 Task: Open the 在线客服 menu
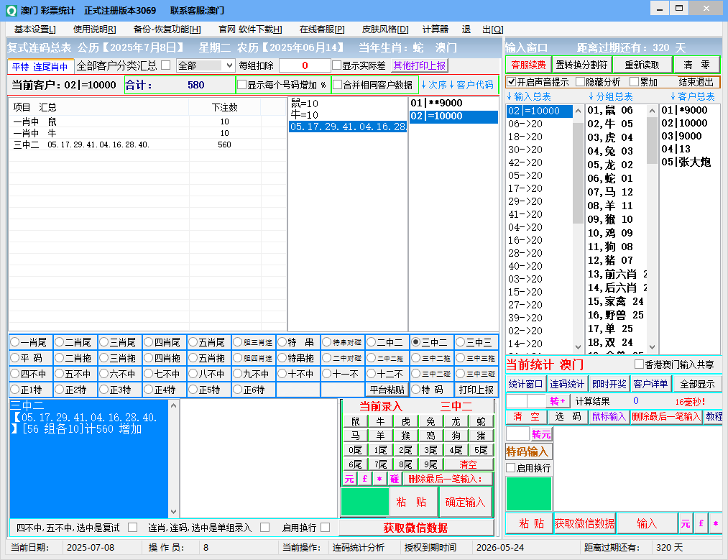coord(322,29)
